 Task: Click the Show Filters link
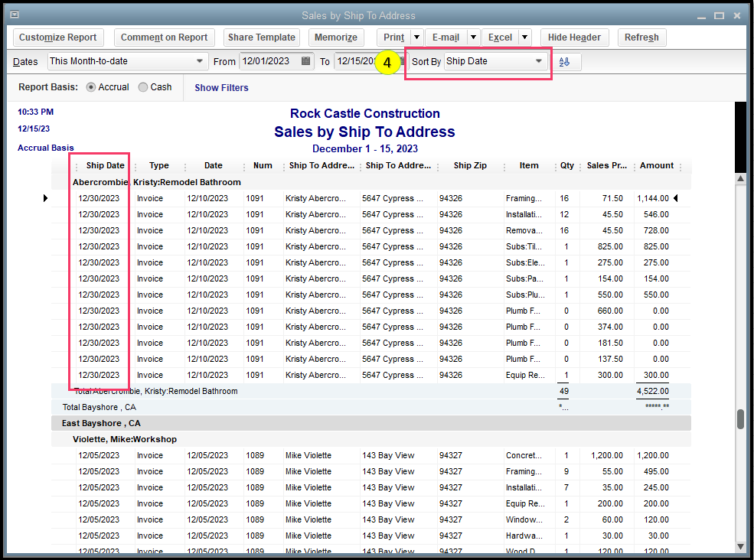(221, 88)
